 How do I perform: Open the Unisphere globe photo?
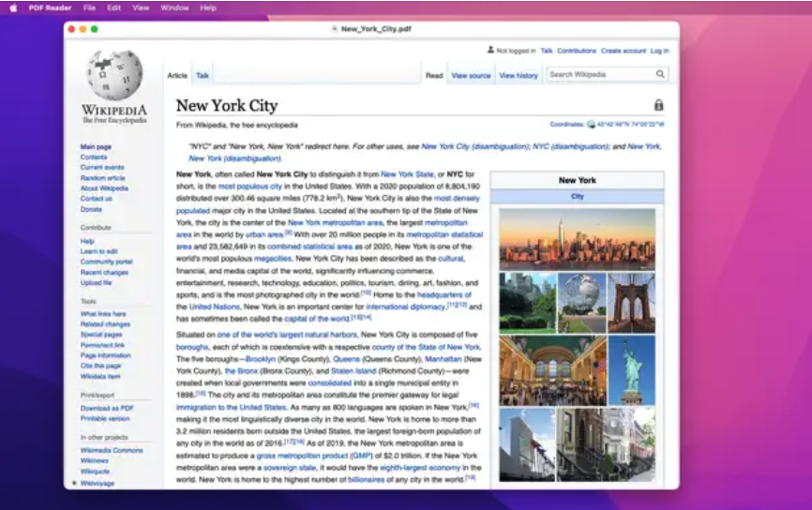581,303
